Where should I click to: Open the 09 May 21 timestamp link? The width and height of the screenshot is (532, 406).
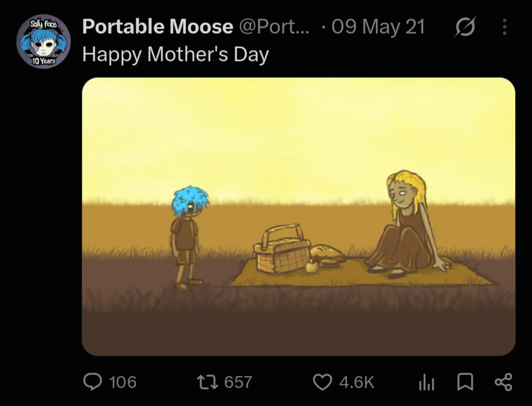pyautogui.click(x=378, y=27)
